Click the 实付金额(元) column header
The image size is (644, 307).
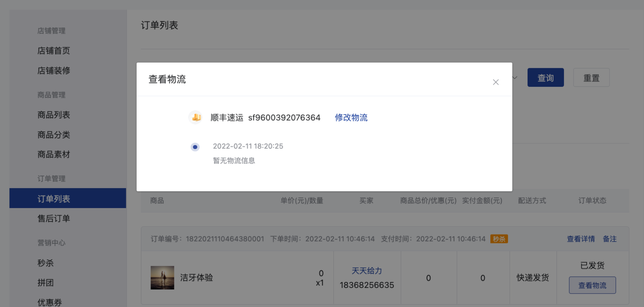click(x=482, y=201)
